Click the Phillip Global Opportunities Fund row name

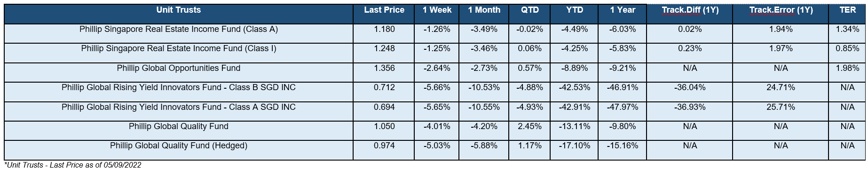click(179, 68)
